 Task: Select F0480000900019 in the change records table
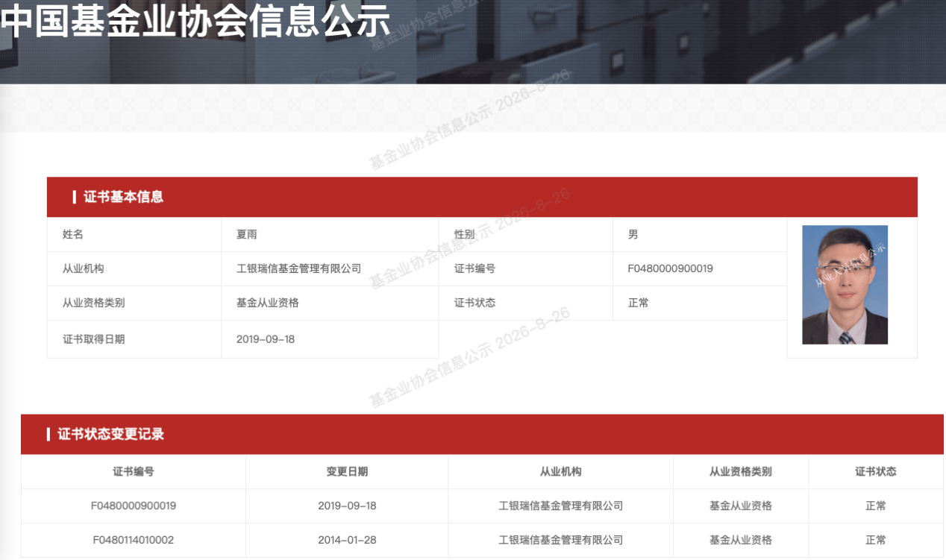coord(134,506)
